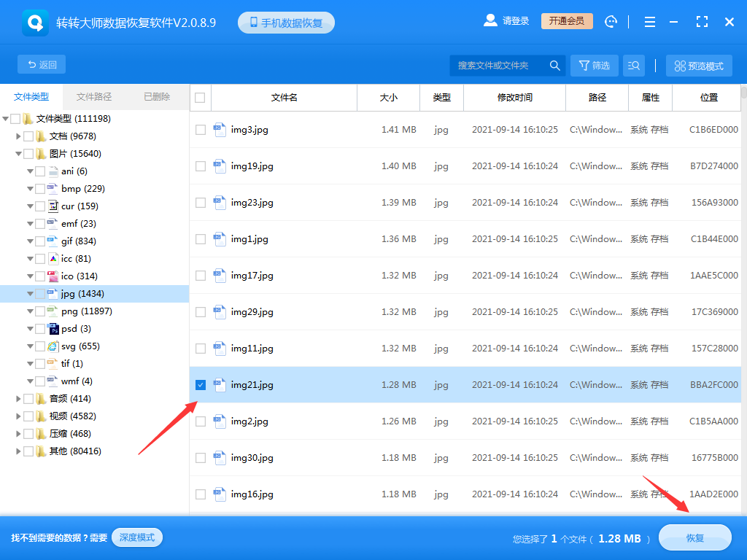Click the 恢复 recover button
747x560 pixels.
(694, 538)
